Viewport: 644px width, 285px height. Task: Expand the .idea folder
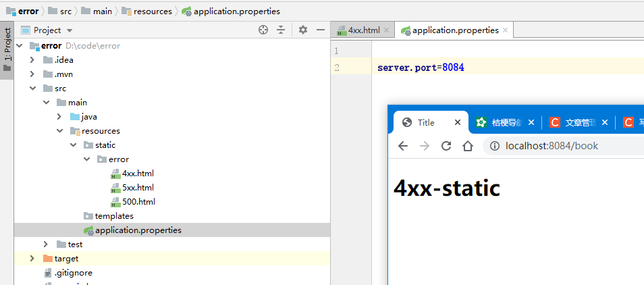(x=32, y=60)
